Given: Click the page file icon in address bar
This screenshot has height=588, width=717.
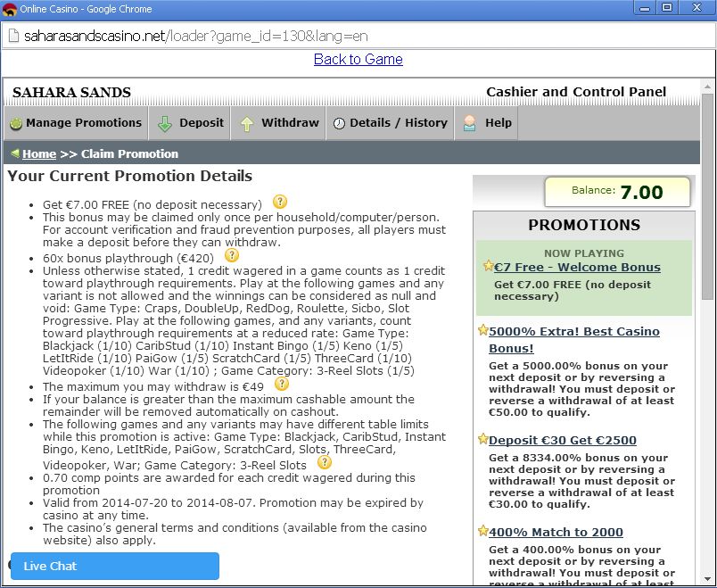Looking at the screenshot, I should [x=13, y=36].
